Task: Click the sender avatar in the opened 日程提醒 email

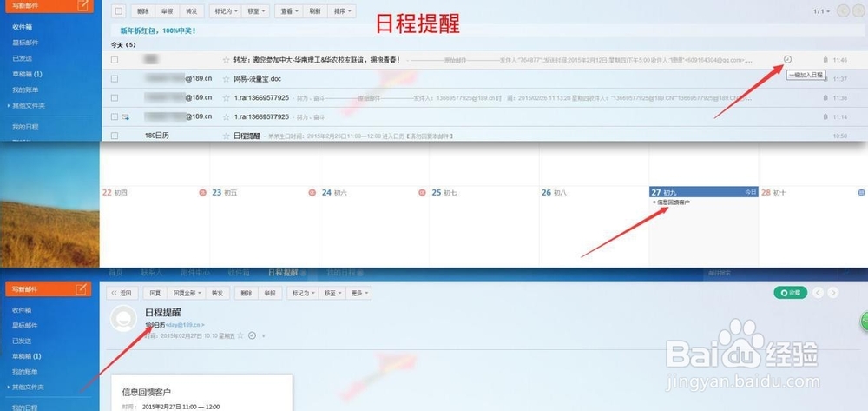Action: click(123, 319)
